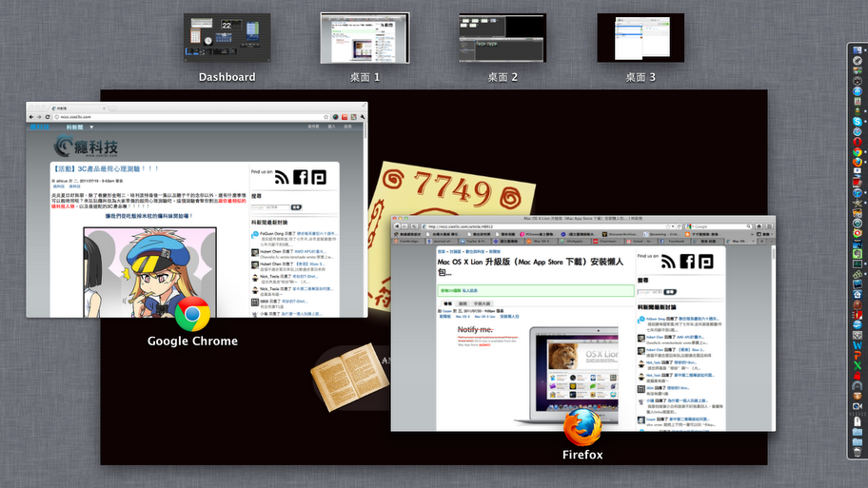Switch to the 桌面 2 space

(x=502, y=38)
